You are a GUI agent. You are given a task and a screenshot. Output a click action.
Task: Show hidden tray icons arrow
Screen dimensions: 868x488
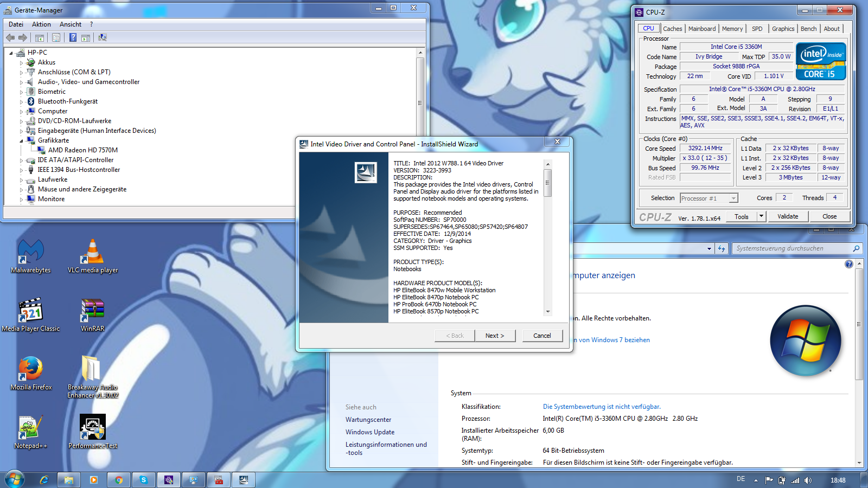click(756, 480)
